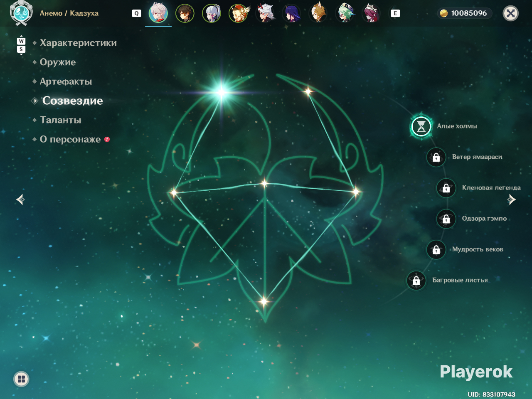Click the bottom star of the constellation

[264, 301]
